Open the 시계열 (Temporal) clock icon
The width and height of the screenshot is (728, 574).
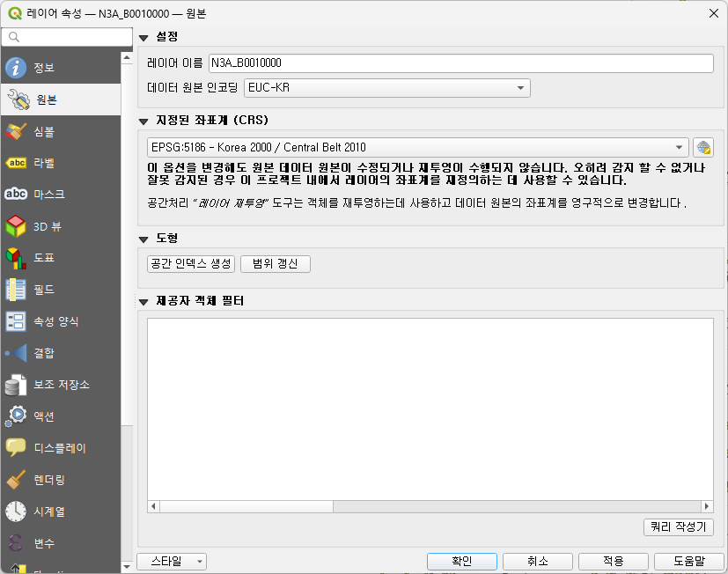pos(16,511)
